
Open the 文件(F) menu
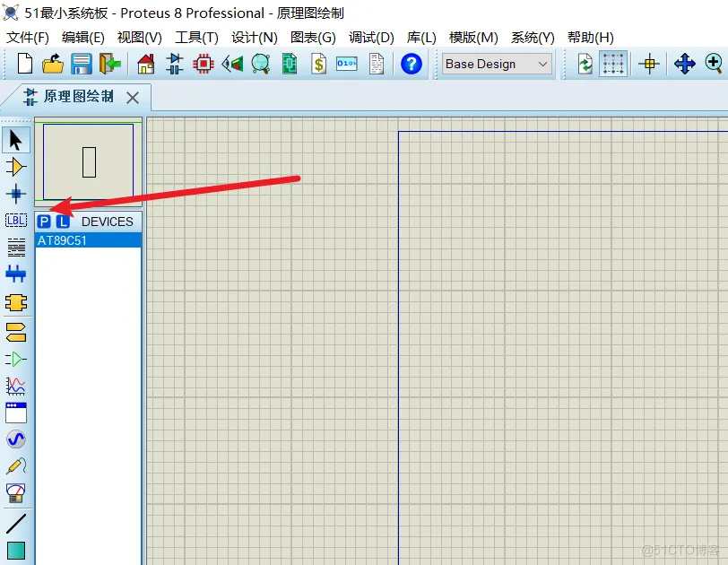(x=28, y=37)
